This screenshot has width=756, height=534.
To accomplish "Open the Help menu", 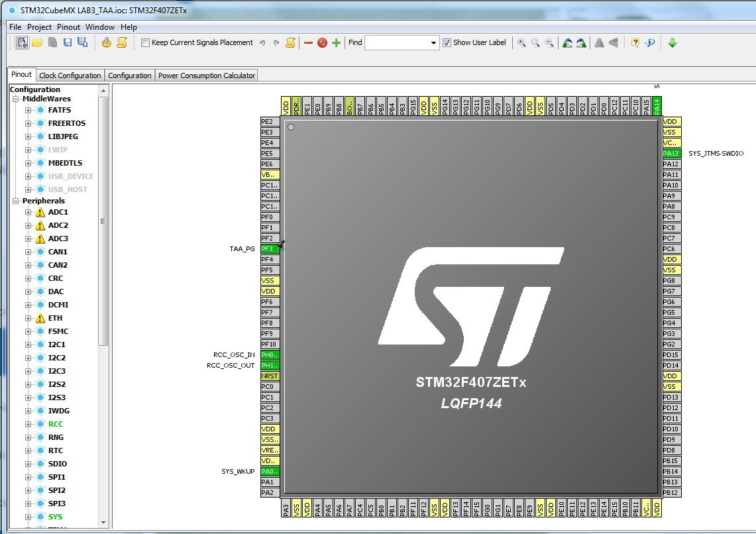I will (129, 27).
